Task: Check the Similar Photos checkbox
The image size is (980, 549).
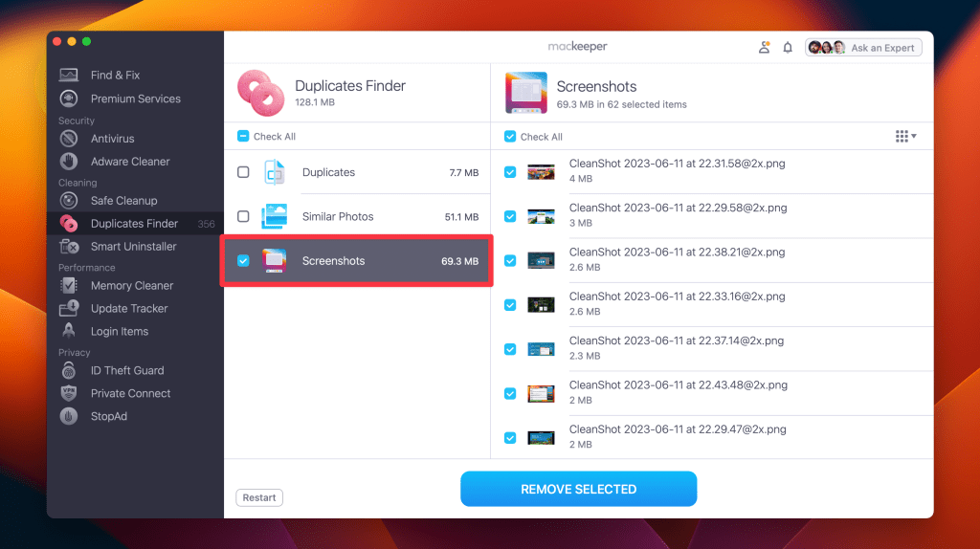Action: tap(243, 217)
